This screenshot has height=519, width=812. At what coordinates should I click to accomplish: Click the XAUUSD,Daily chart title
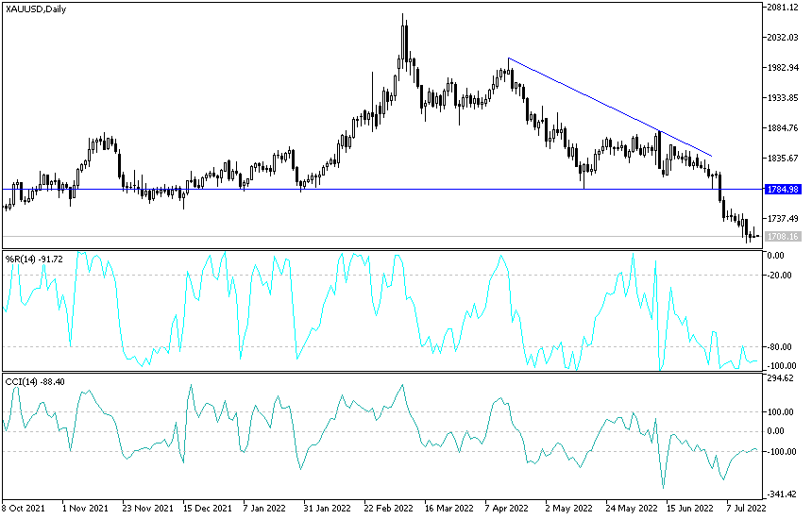[36, 8]
